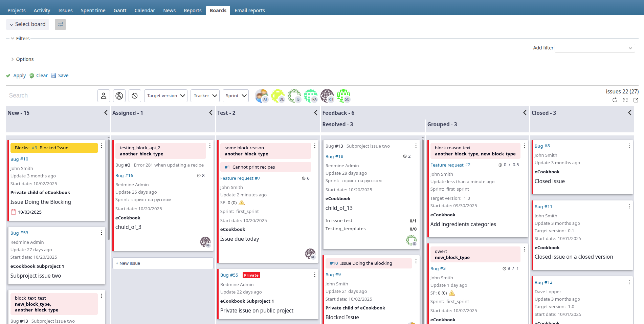Click the open in new window icon
644x324 pixels.
[636, 100]
